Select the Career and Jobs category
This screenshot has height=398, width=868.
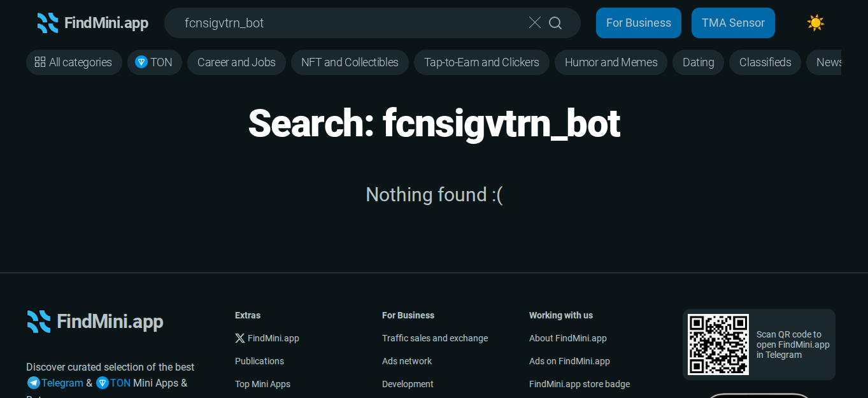pyautogui.click(x=236, y=62)
